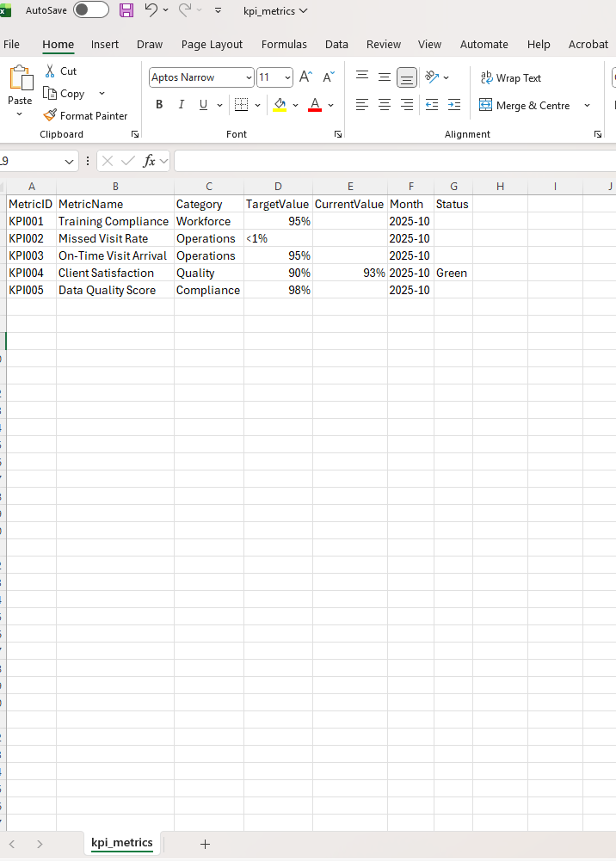This screenshot has width=616, height=861.
Task: Decrease indent icon
Action: [x=432, y=104]
